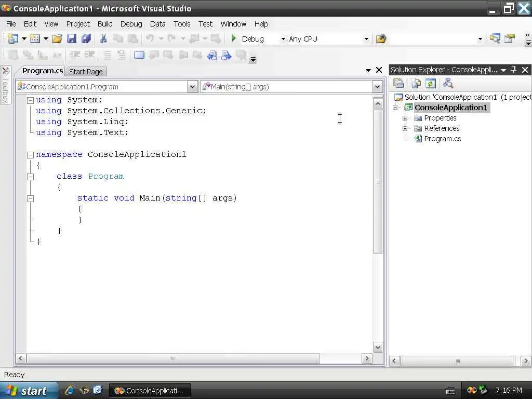
Task: Collapse the static void Main method block
Action: (30, 198)
